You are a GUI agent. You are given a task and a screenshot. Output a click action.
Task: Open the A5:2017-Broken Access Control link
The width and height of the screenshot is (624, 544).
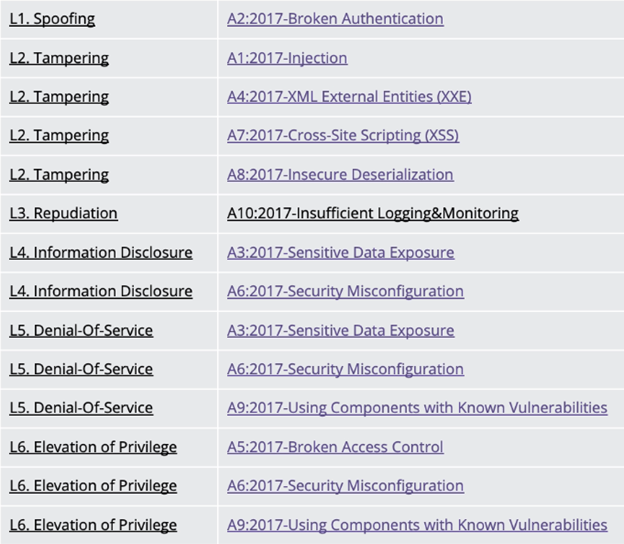335,447
